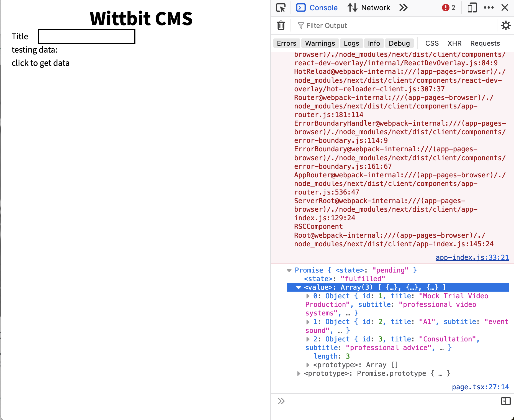Toggle the Warnings filter
The width and height of the screenshot is (514, 420).
click(320, 43)
